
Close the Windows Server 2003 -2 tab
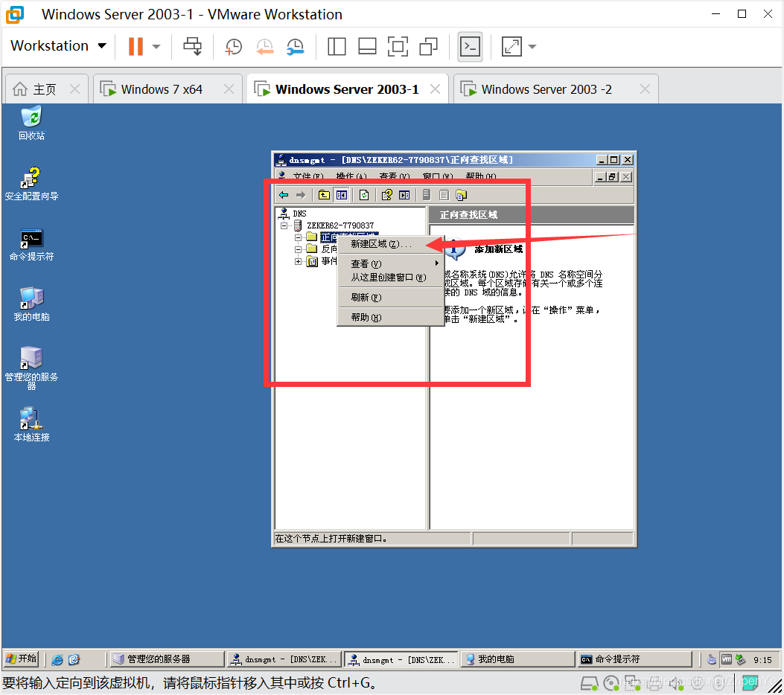coord(645,89)
